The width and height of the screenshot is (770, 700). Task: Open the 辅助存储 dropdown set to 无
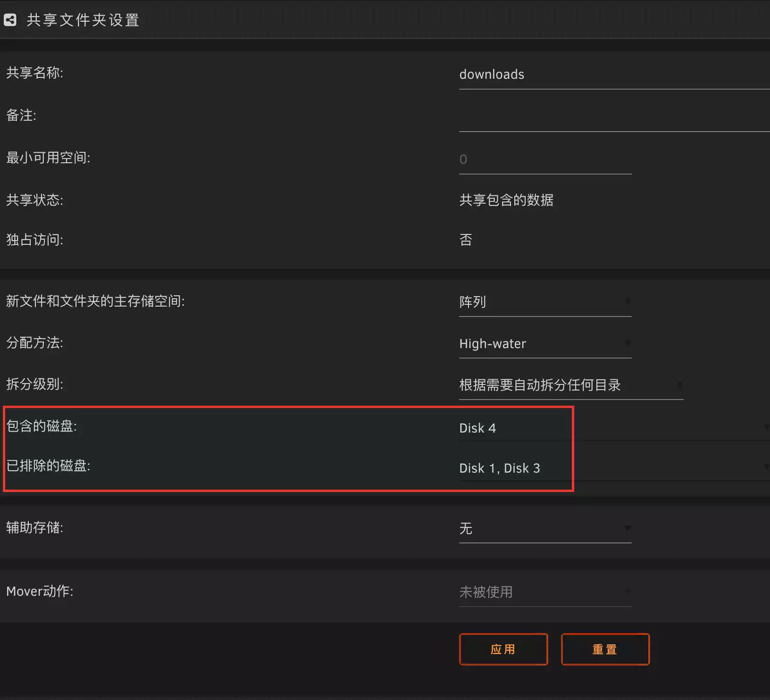pyautogui.click(x=545, y=529)
